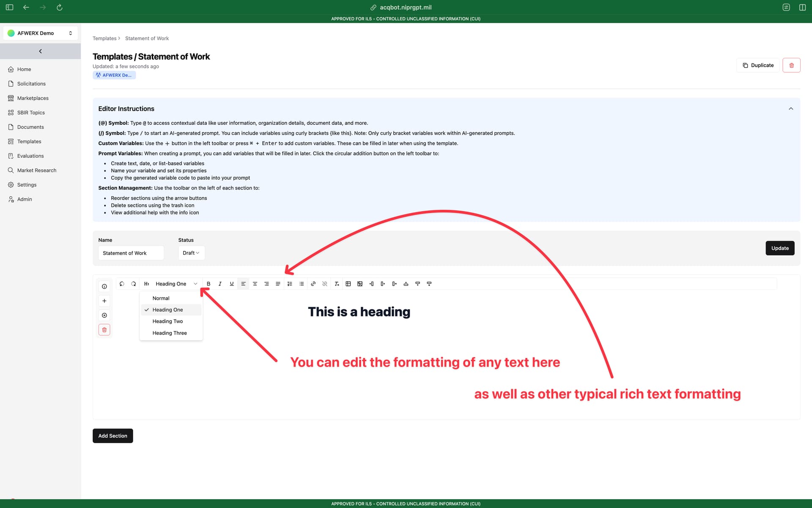Align text left
This screenshot has height=508, width=812.
(x=243, y=284)
